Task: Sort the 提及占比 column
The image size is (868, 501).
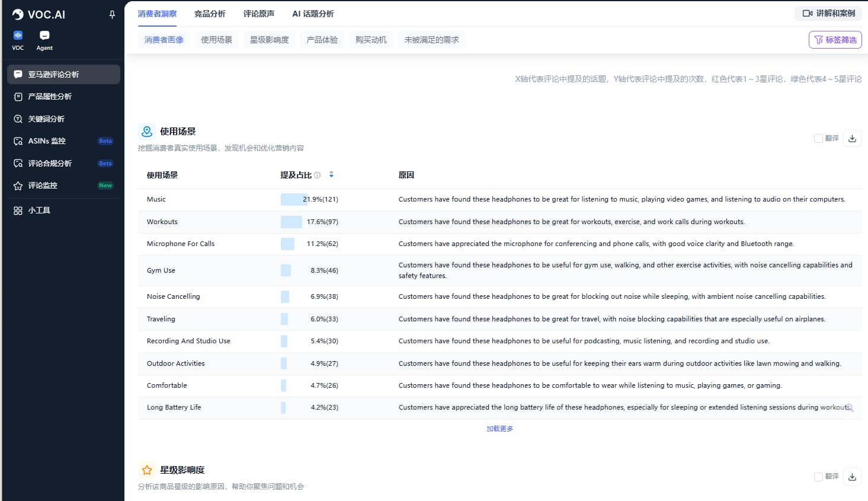Action: click(x=331, y=174)
